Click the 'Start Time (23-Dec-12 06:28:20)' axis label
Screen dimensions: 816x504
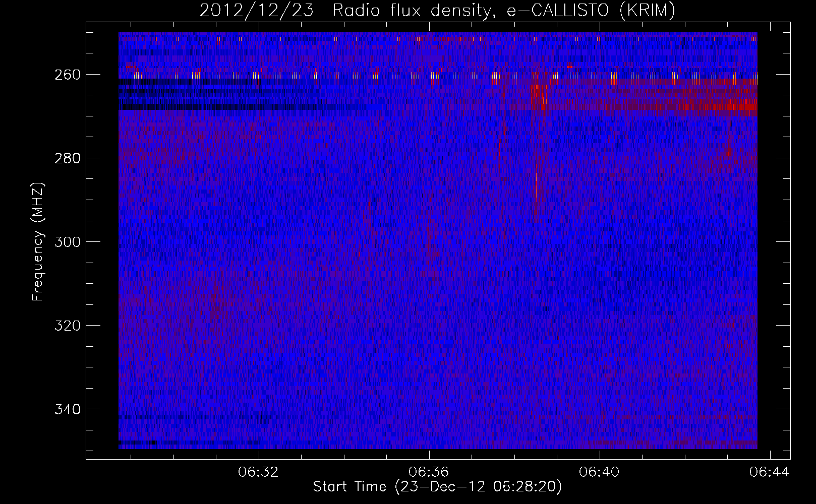click(437, 487)
